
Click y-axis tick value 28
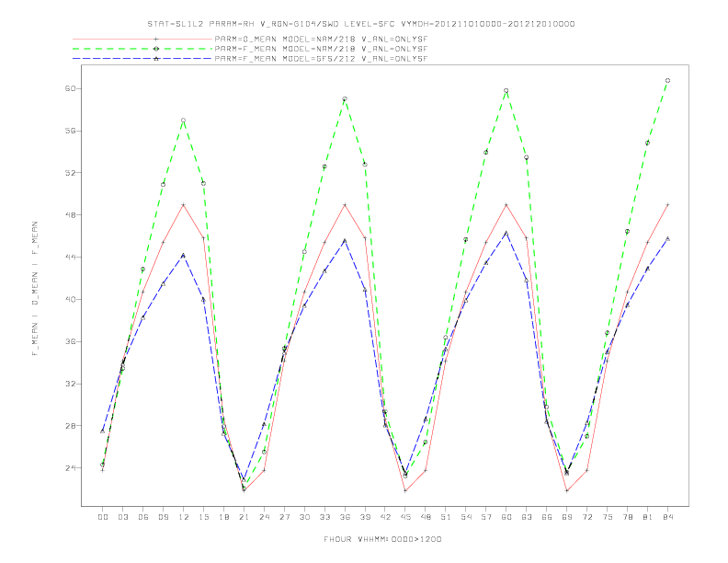point(70,426)
